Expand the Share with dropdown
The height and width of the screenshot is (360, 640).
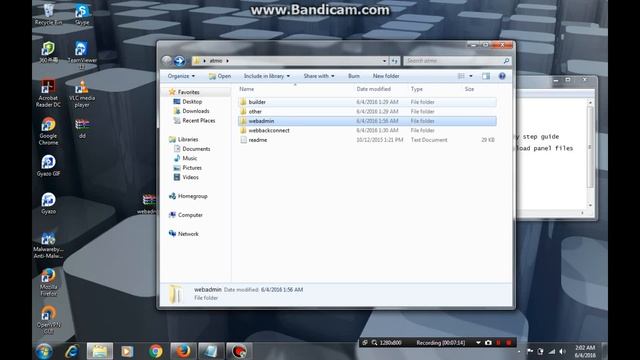tap(319, 76)
